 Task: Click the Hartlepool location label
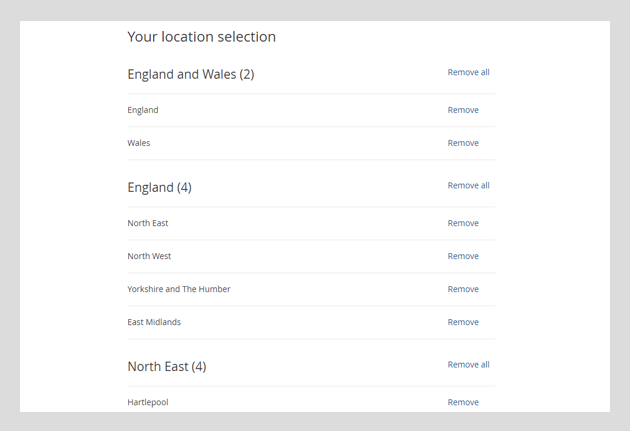148,402
